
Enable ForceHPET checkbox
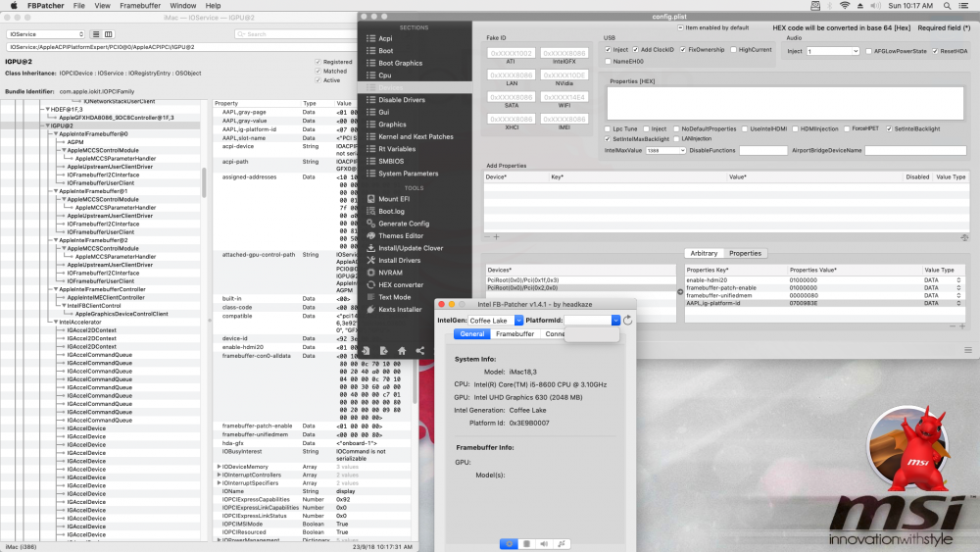(x=847, y=128)
